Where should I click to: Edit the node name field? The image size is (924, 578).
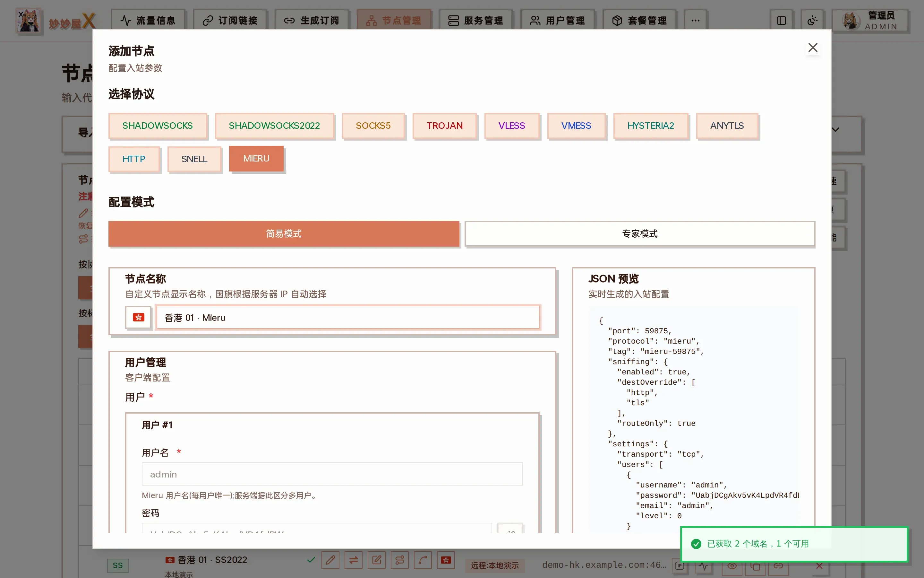tap(348, 317)
